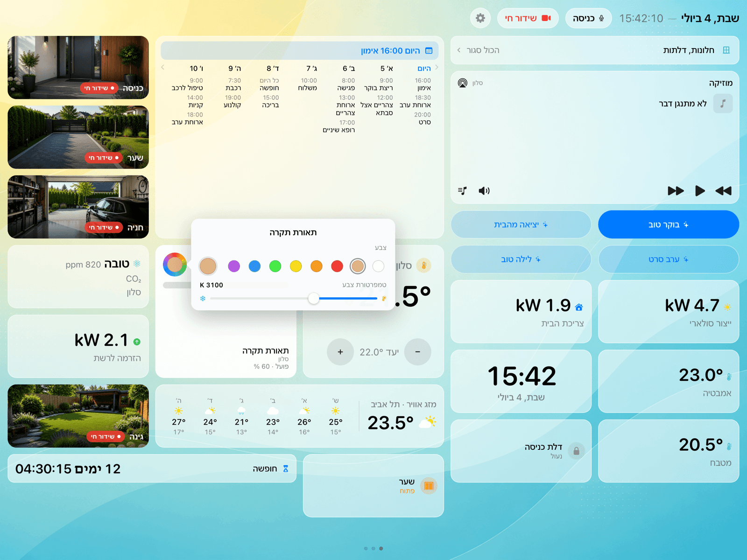Image resolution: width=747 pixels, height=560 pixels.
Task: Click the sun icon on the 'ייצור סולארי' card
Action: pos(727,307)
